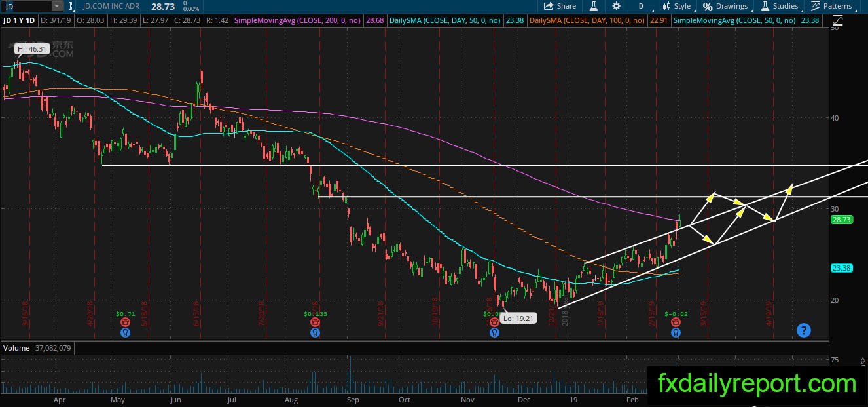This screenshot has width=868, height=407.
Task: Click the $0.71 earnings value
Action: (x=124, y=315)
